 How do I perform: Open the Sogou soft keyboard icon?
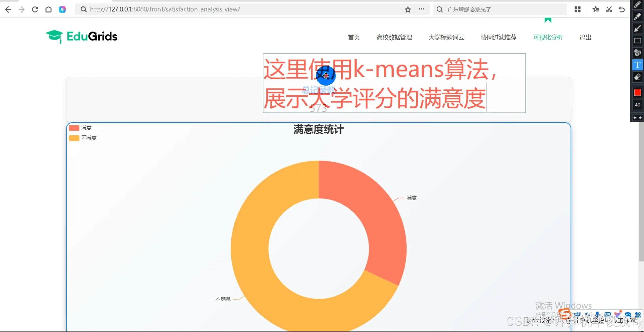[608, 315]
